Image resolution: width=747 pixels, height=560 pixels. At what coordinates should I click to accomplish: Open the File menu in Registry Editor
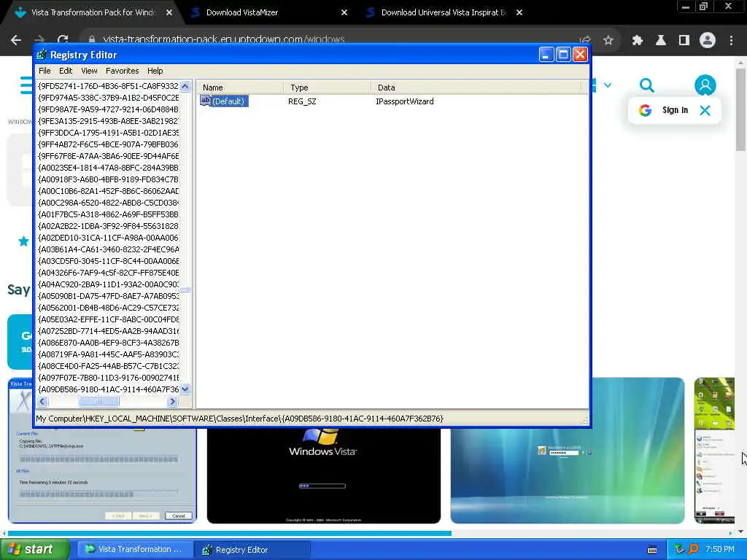click(x=44, y=71)
